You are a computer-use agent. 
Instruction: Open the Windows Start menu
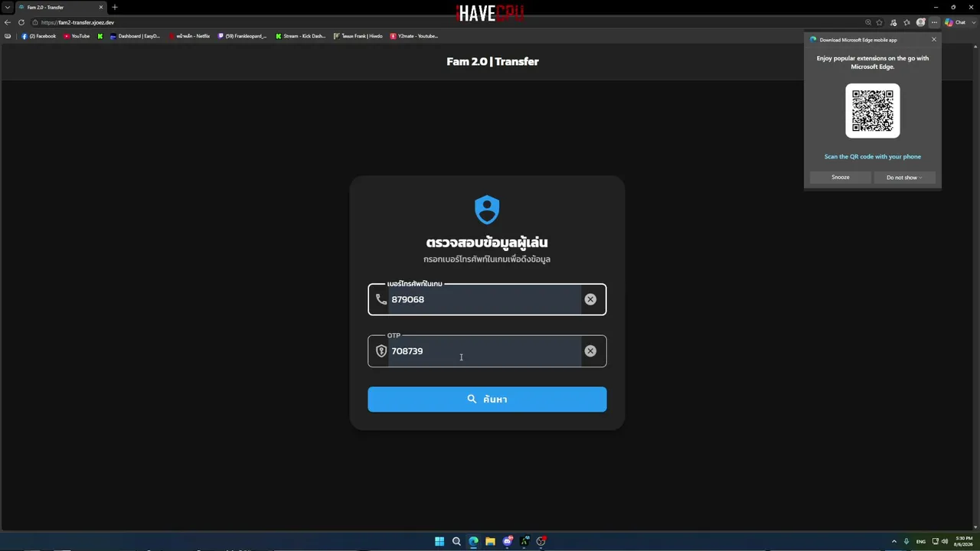(439, 541)
